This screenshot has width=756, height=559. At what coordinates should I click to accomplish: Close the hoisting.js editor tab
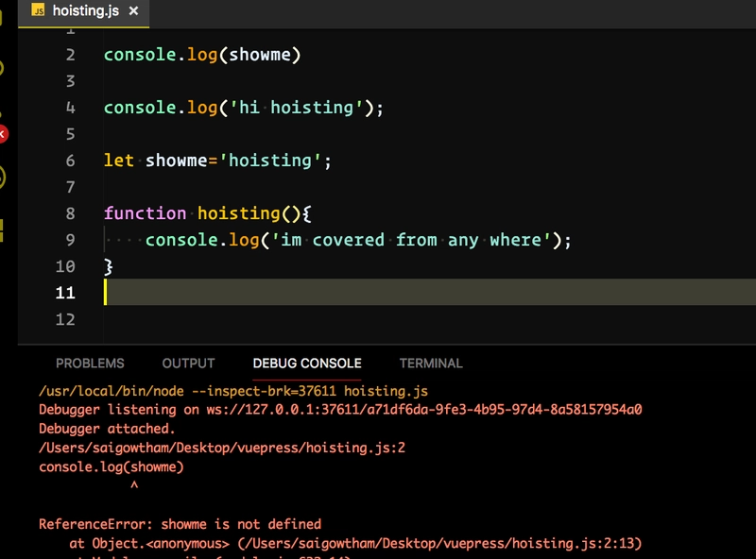pyautogui.click(x=133, y=10)
